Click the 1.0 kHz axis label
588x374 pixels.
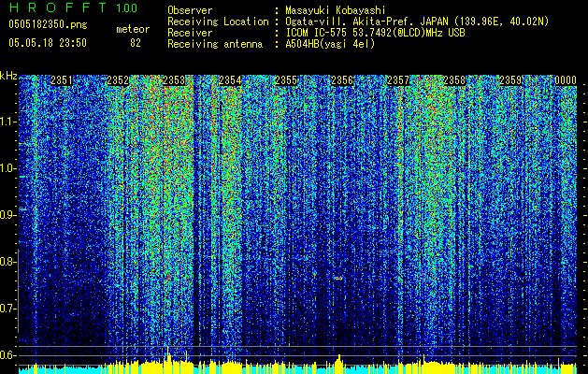[7, 168]
